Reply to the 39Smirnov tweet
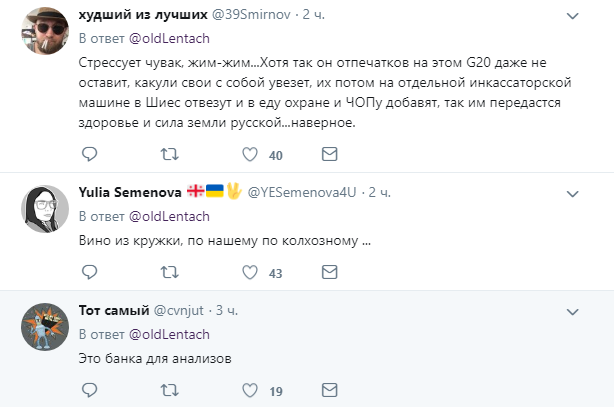 [x=90, y=155]
